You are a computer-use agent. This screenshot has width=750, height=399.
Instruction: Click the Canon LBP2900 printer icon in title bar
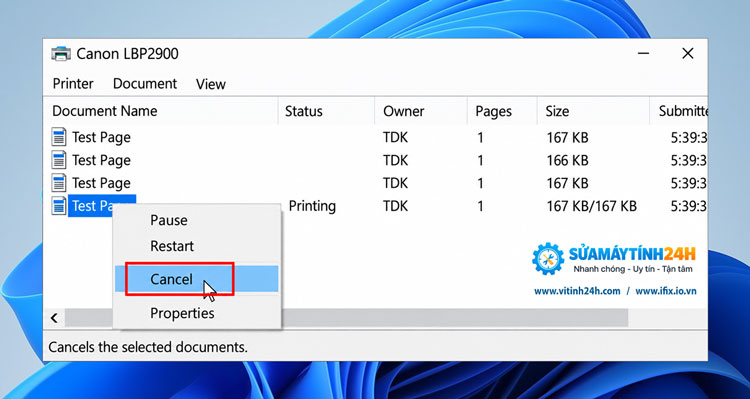[61, 54]
